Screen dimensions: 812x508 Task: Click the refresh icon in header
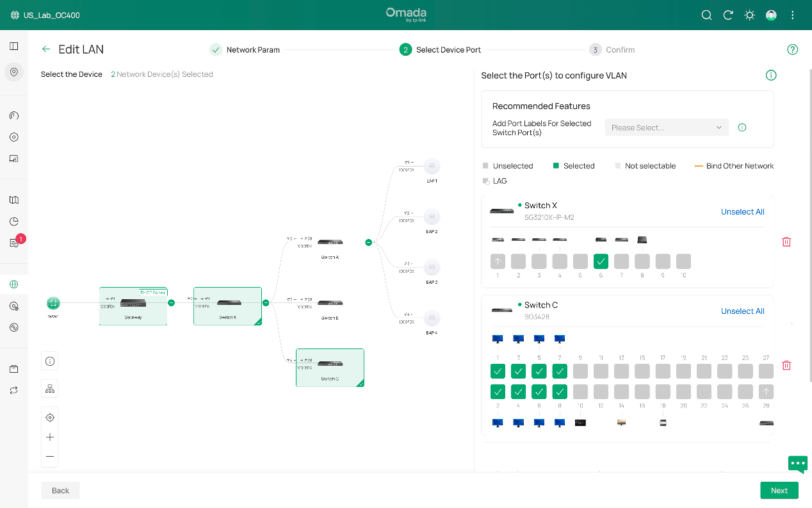pos(728,15)
